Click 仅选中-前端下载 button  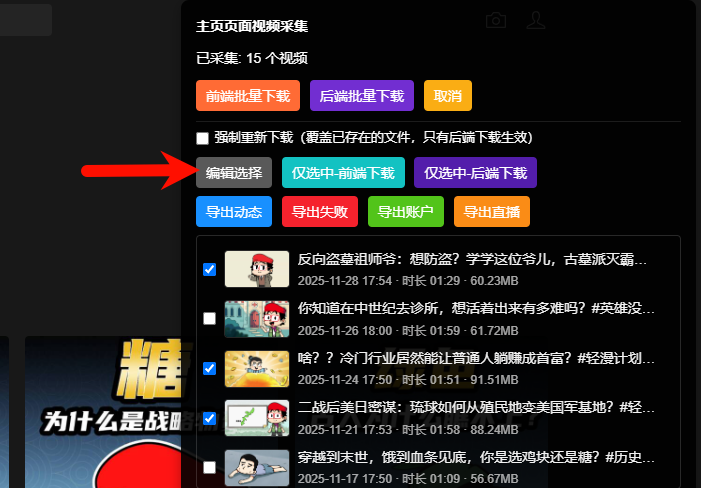click(343, 173)
